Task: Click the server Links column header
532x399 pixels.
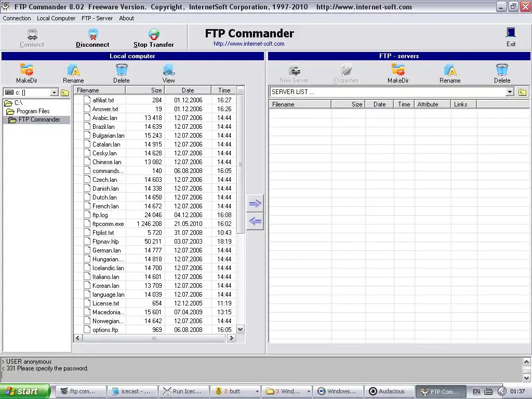Action: pyautogui.click(x=463, y=104)
